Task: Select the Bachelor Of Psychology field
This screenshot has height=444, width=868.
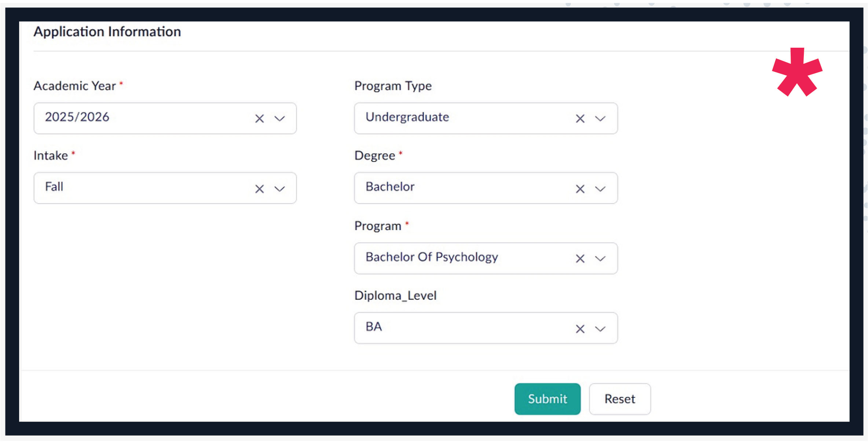Action: [x=458, y=258]
